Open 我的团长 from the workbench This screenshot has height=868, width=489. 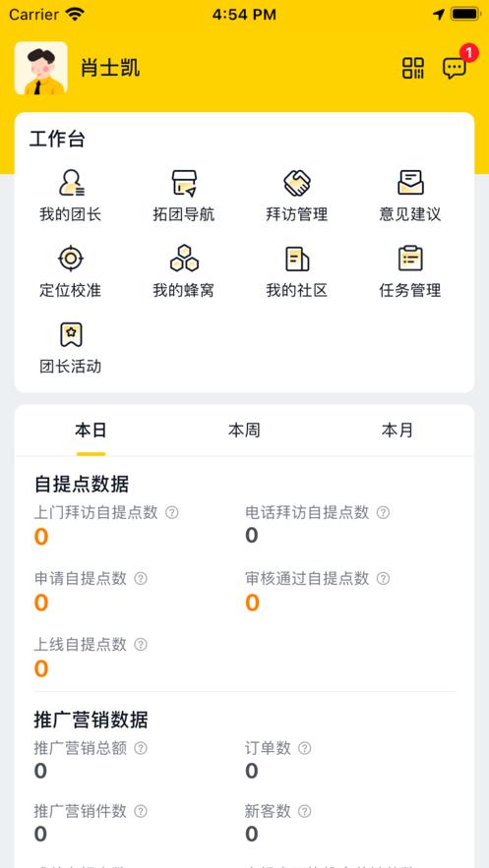(x=70, y=196)
